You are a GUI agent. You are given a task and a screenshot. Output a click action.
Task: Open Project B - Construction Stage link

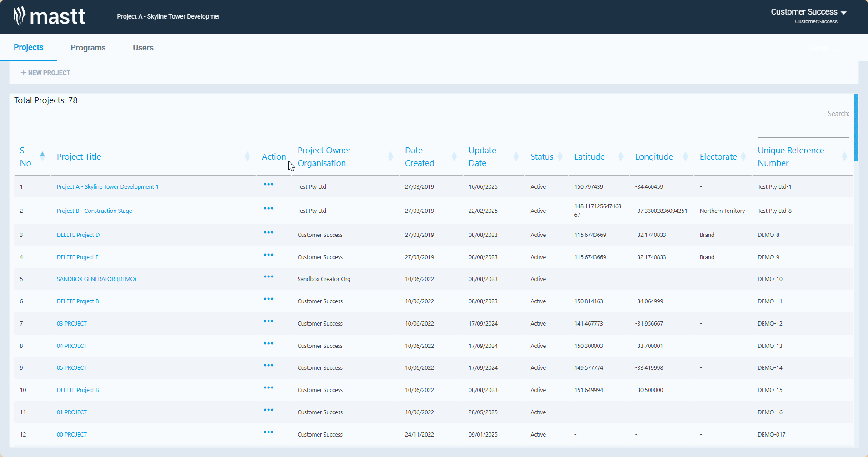coord(95,211)
